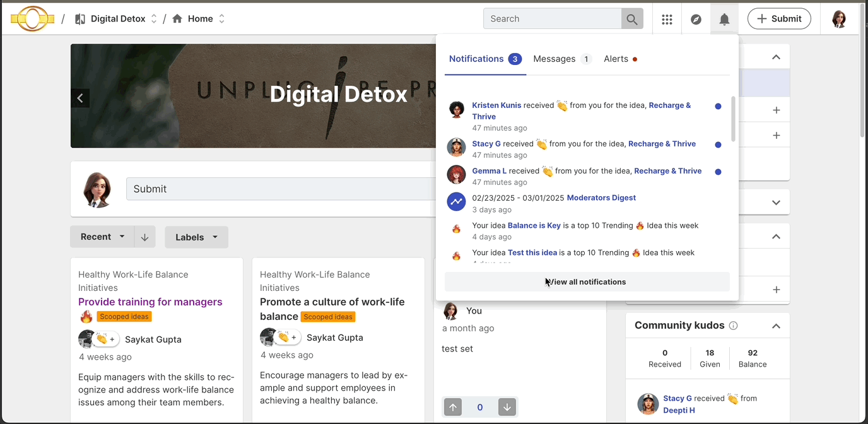Screen dimensions: 868x424
Task: Click the page vertical scrollbar
Action: tap(863, 69)
